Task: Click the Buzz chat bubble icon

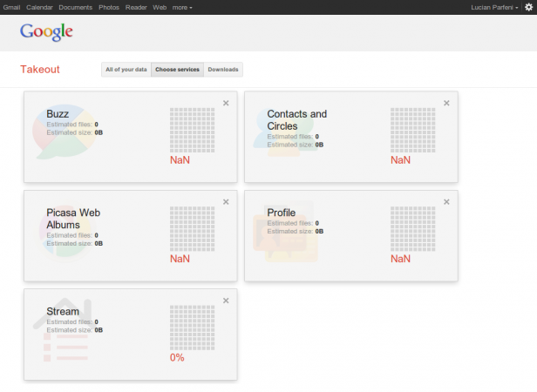Action: (58, 132)
